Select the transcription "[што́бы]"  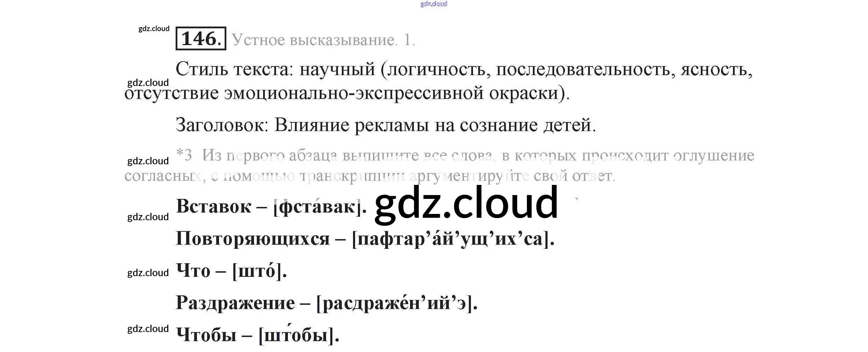pyautogui.click(x=299, y=335)
